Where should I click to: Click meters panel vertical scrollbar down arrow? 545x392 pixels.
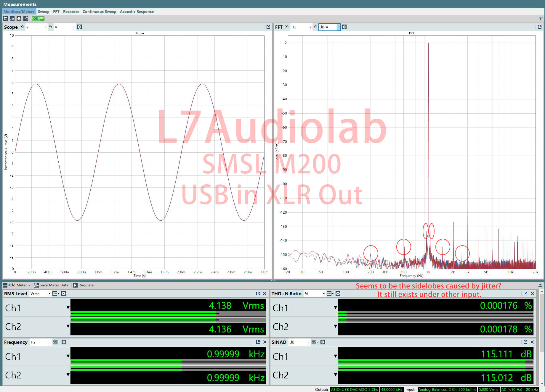pos(542,384)
